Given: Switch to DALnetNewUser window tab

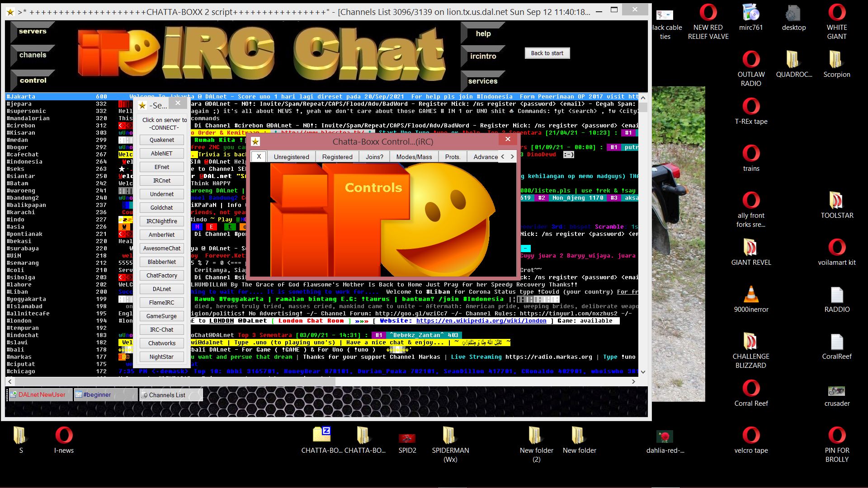Looking at the screenshot, I should [x=41, y=394].
